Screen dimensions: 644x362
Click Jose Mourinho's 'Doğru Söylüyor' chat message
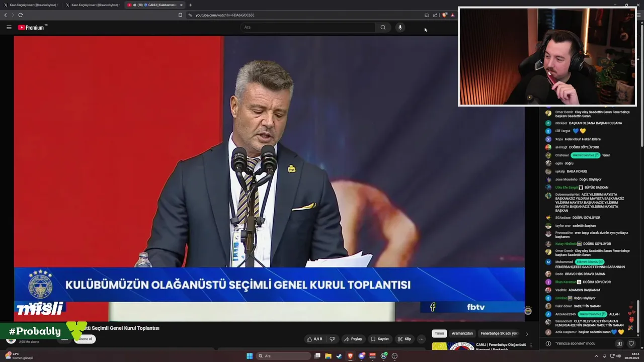click(590, 179)
